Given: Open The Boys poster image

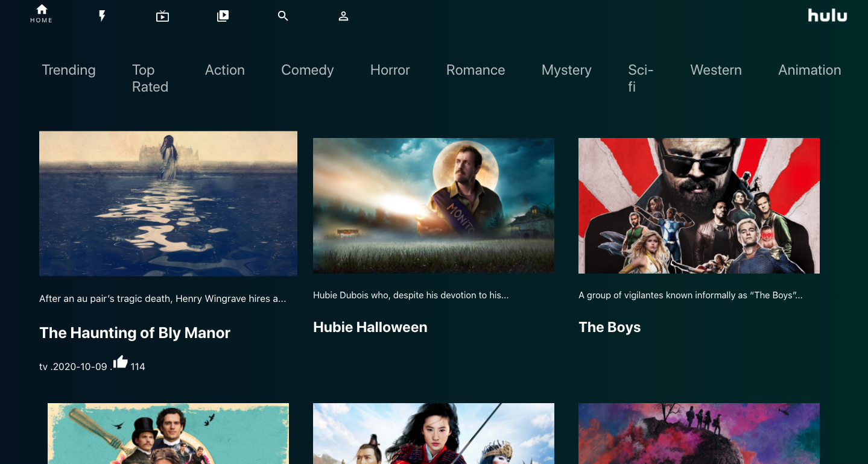Looking at the screenshot, I should [x=699, y=205].
